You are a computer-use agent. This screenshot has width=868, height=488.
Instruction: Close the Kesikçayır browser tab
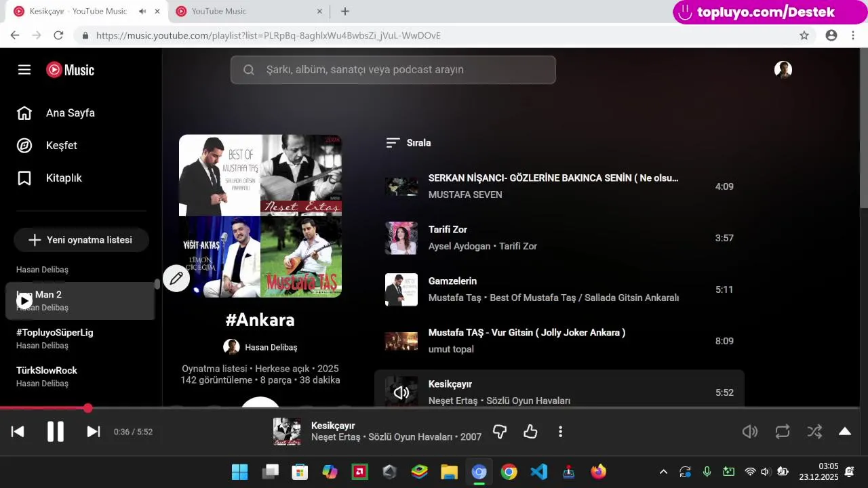coord(157,12)
